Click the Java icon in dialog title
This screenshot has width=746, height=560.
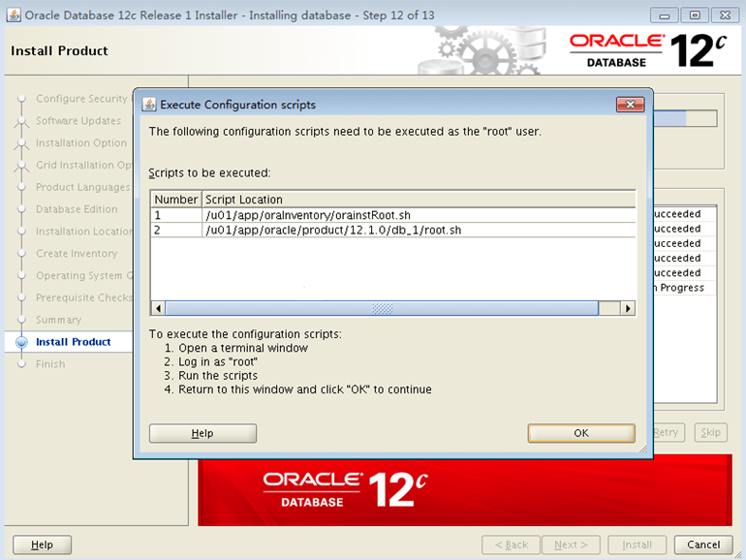click(149, 105)
